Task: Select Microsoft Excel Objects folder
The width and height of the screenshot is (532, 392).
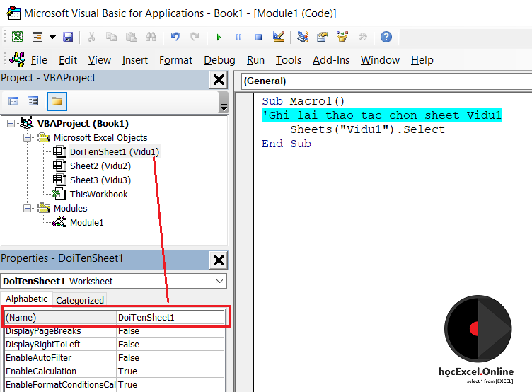Action: point(100,138)
